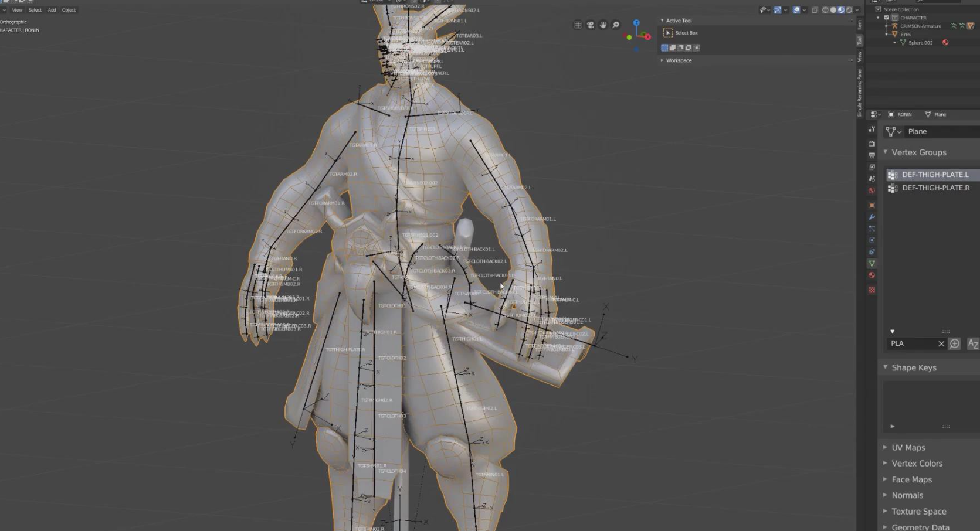Open the Modifiers wrench properties tab
The image size is (980, 531).
(872, 217)
